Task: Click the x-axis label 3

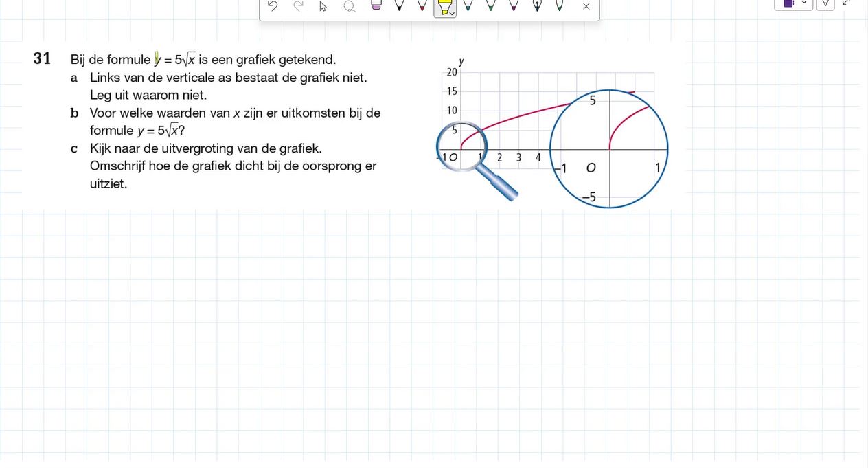Action: click(518, 157)
